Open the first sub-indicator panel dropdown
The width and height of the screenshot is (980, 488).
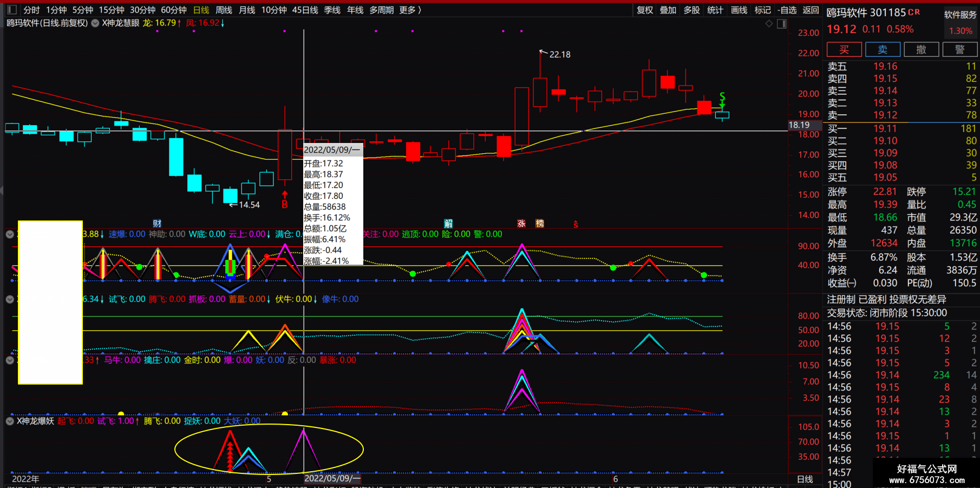[x=10, y=235]
